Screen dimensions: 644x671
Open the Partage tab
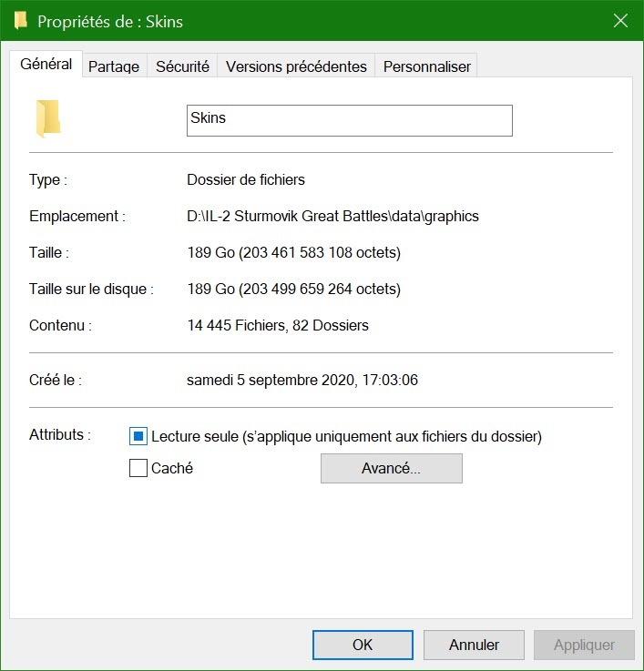[114, 66]
